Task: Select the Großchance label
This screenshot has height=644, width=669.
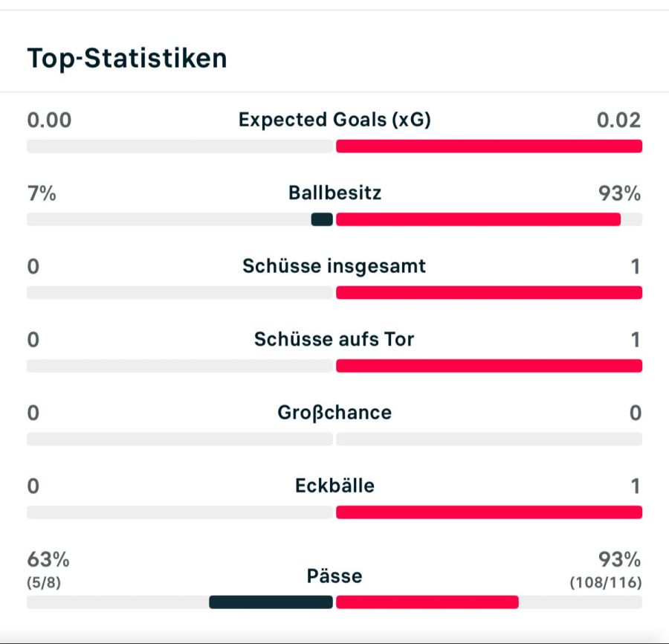Action: (334, 413)
